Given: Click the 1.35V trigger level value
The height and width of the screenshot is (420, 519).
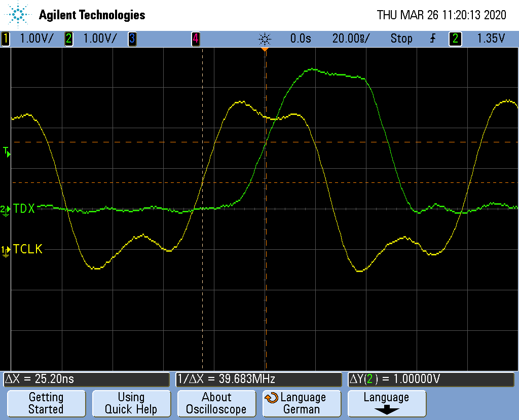Looking at the screenshot, I should tap(491, 39).
